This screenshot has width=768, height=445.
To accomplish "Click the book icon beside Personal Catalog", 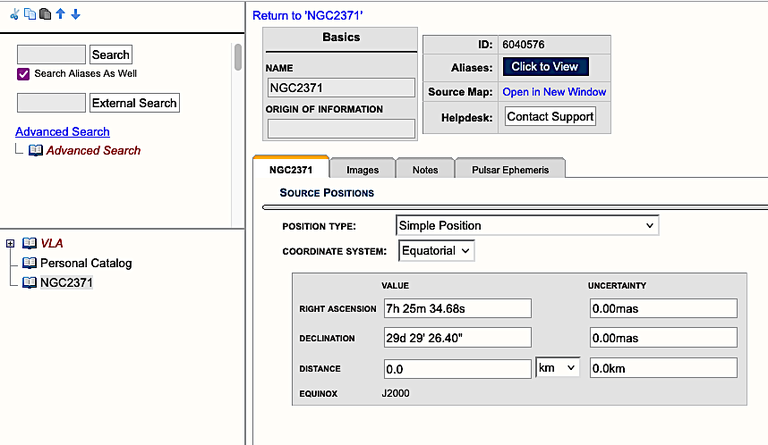I will point(28,263).
